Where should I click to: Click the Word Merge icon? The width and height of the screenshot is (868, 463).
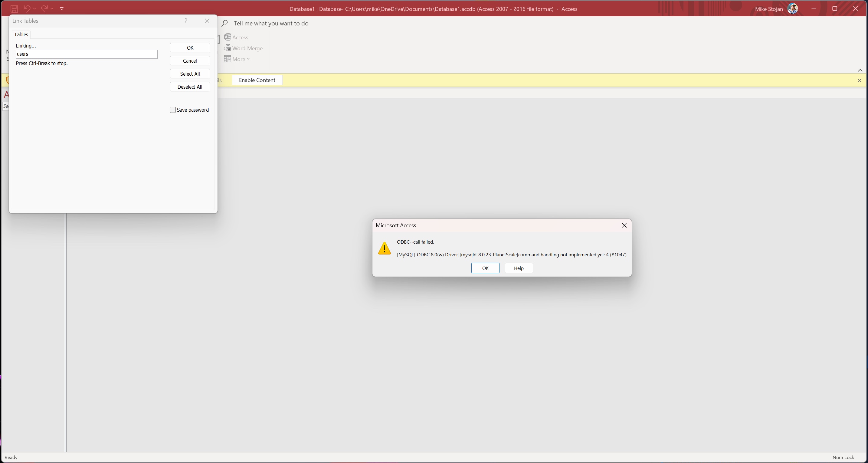pos(228,48)
